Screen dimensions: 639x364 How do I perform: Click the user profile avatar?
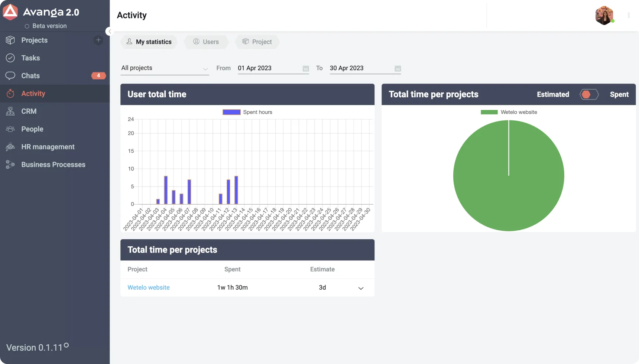(604, 16)
